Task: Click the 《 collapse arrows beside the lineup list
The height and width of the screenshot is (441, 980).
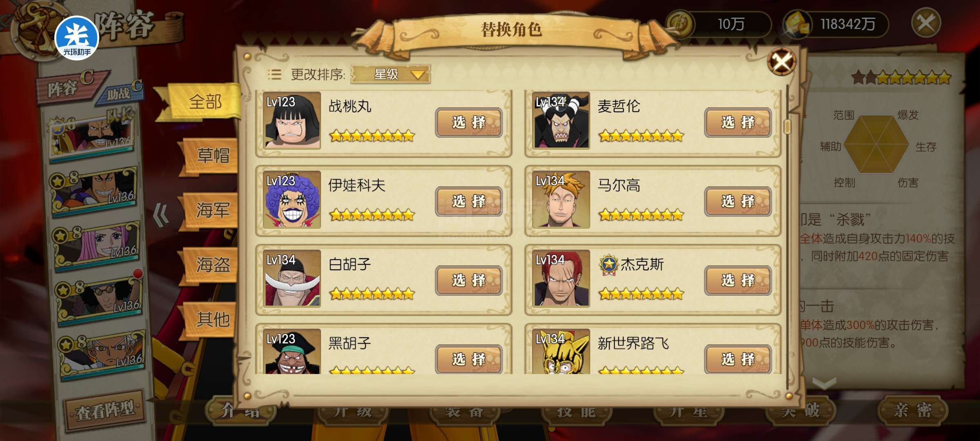Action: (160, 215)
